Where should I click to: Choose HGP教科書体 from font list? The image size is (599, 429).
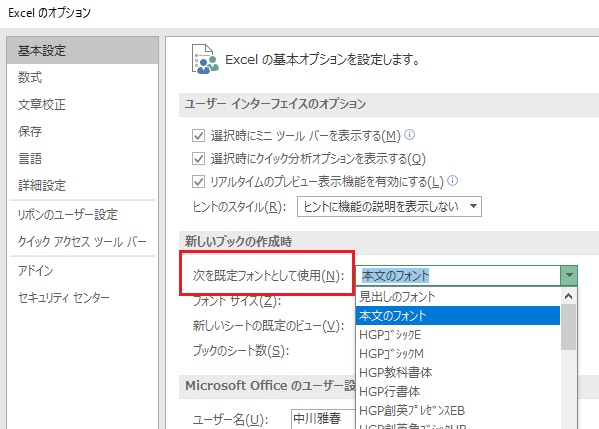click(458, 372)
